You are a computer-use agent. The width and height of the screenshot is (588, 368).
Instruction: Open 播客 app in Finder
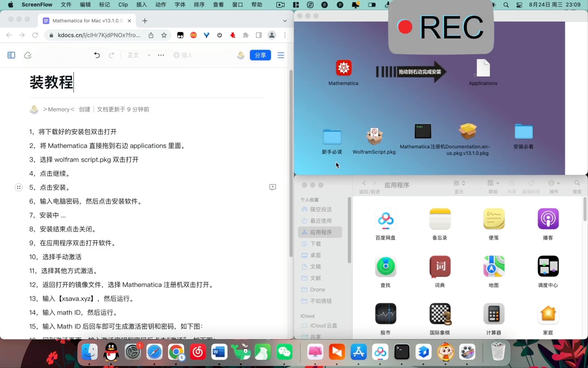pos(548,219)
